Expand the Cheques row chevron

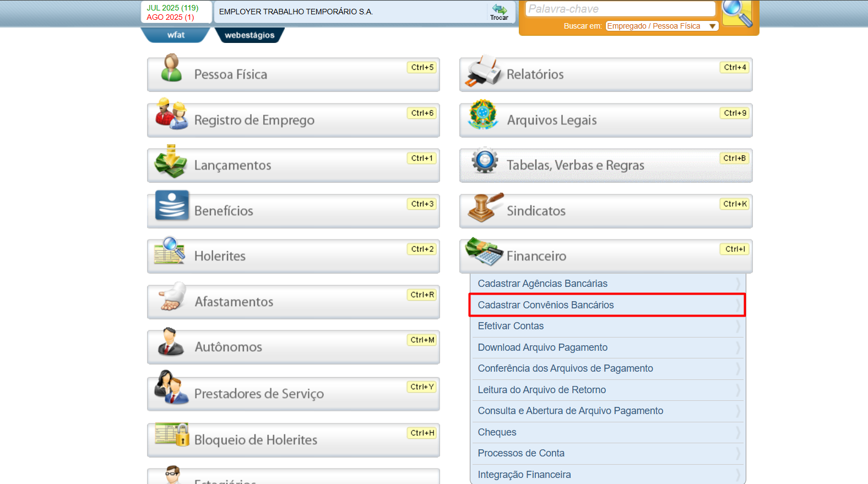click(738, 432)
